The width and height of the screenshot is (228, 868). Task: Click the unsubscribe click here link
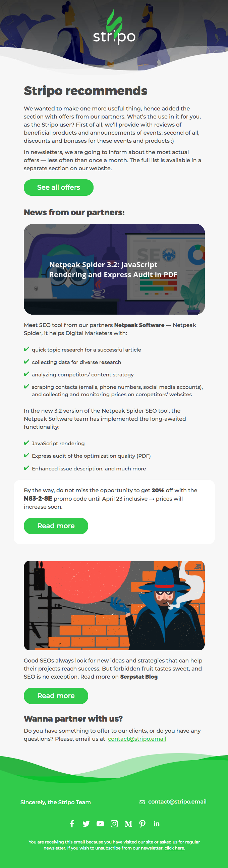(x=174, y=848)
